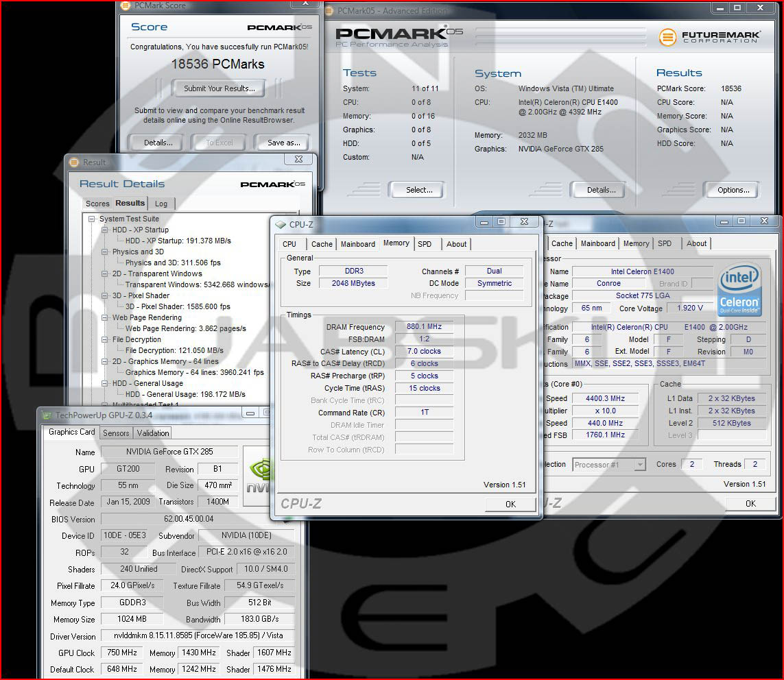The width and height of the screenshot is (784, 680).
Task: Switch to Validation tab in GPU-Z
Action: click(x=152, y=433)
